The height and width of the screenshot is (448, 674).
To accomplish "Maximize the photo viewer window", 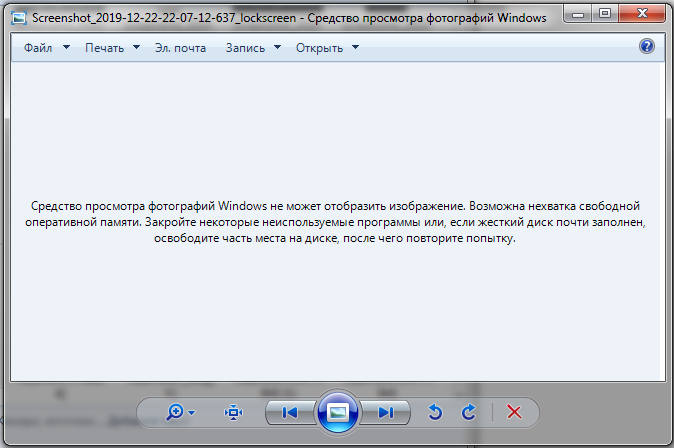I will point(605,14).
